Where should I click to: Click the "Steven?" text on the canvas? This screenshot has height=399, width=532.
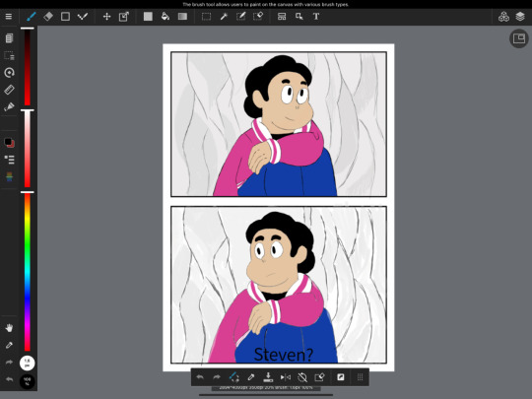tap(284, 355)
